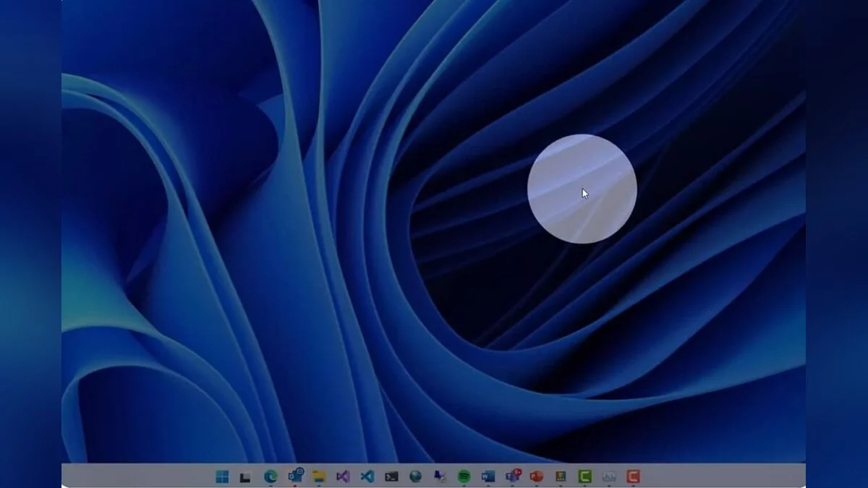Click the grey waveform icon on taskbar

[609, 476]
